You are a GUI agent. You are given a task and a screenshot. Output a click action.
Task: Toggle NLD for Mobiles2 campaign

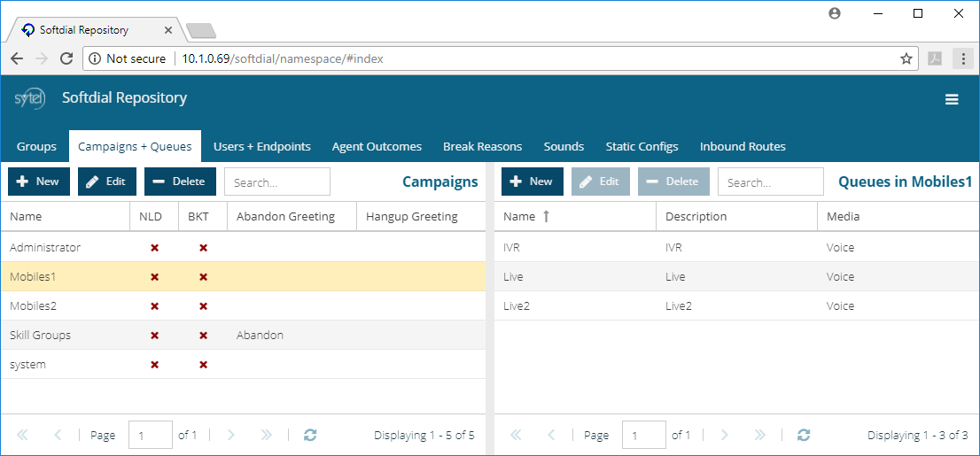[154, 306]
